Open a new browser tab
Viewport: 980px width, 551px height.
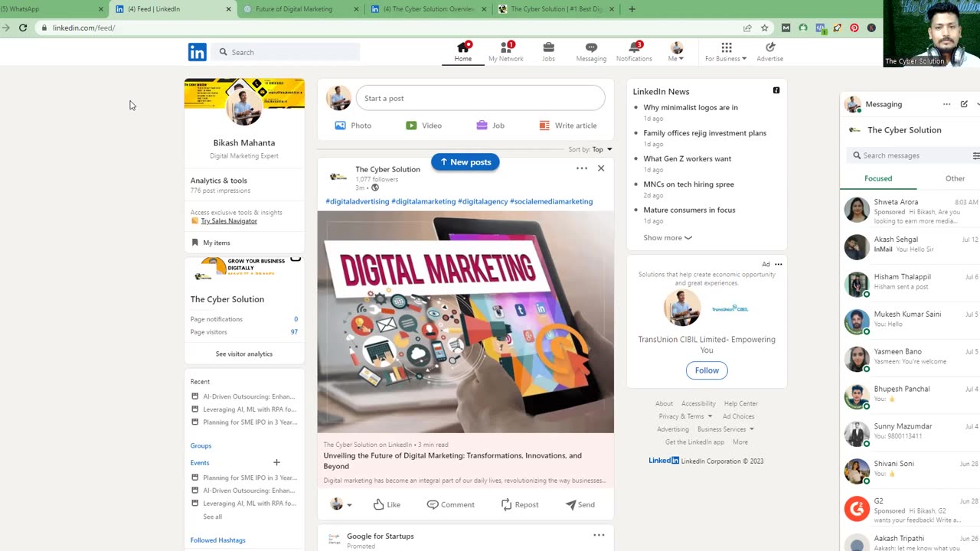coord(632,9)
